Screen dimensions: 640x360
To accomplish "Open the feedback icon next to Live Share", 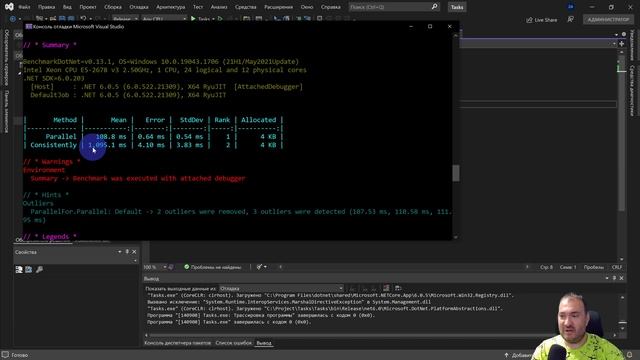I will [x=571, y=20].
